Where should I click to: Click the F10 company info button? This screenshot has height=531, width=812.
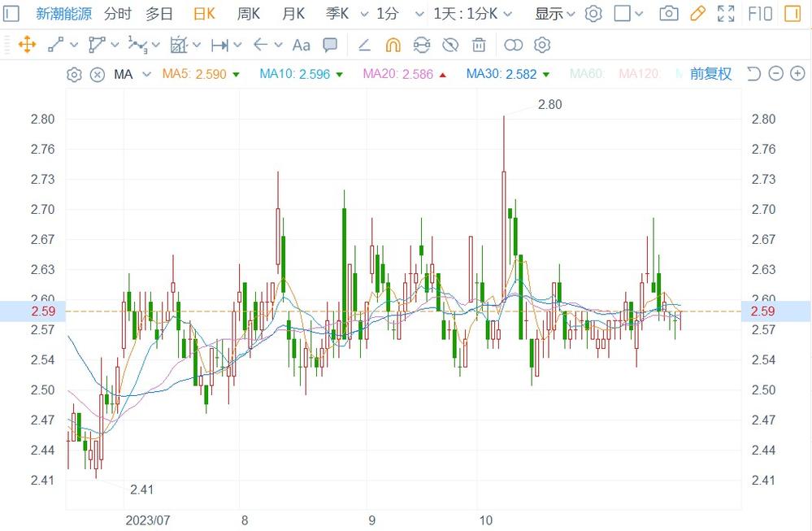760,14
